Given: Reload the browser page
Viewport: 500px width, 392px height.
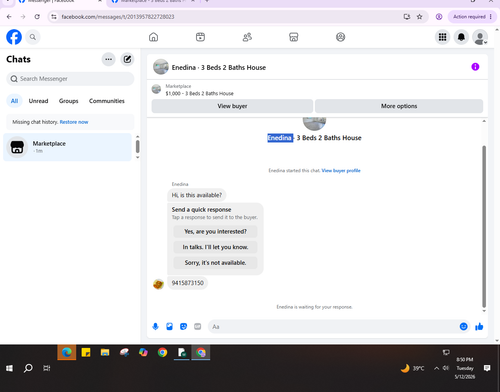Looking at the screenshot, I should 37,17.
